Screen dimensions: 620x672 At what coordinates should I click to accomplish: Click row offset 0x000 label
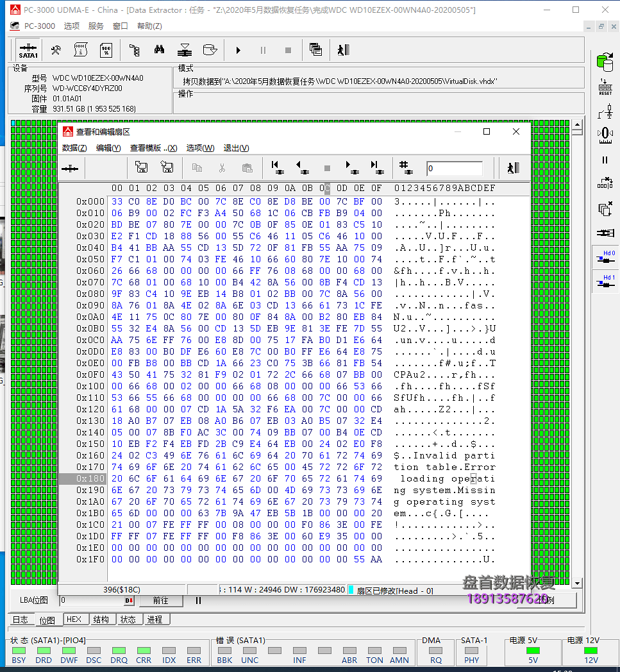coord(90,201)
